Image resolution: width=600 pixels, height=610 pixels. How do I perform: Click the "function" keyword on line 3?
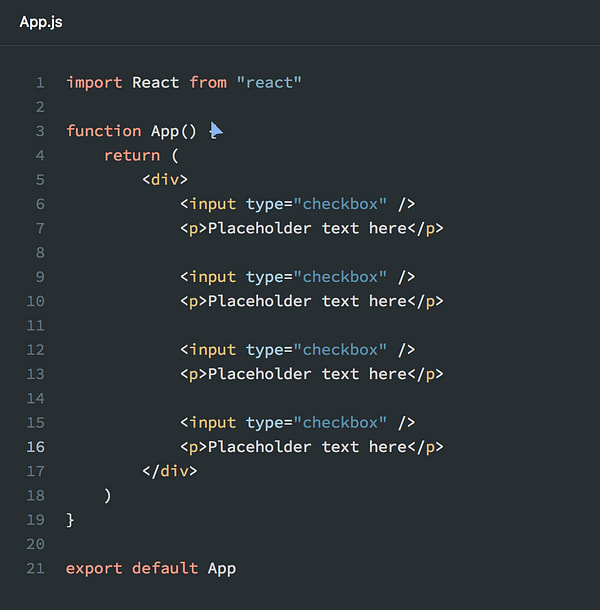click(x=104, y=131)
